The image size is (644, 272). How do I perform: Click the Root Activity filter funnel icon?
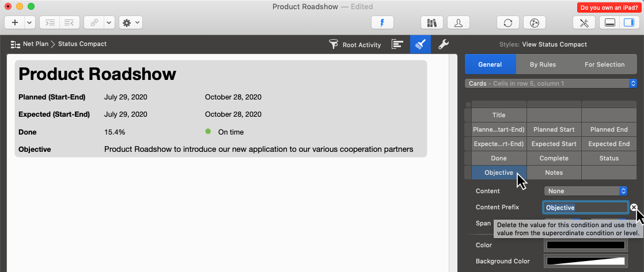(x=334, y=44)
